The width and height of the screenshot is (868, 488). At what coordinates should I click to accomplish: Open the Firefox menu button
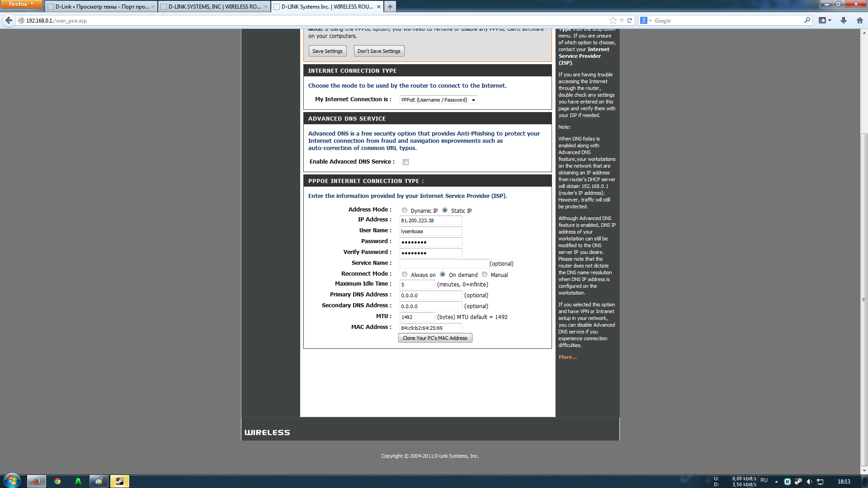point(21,4)
